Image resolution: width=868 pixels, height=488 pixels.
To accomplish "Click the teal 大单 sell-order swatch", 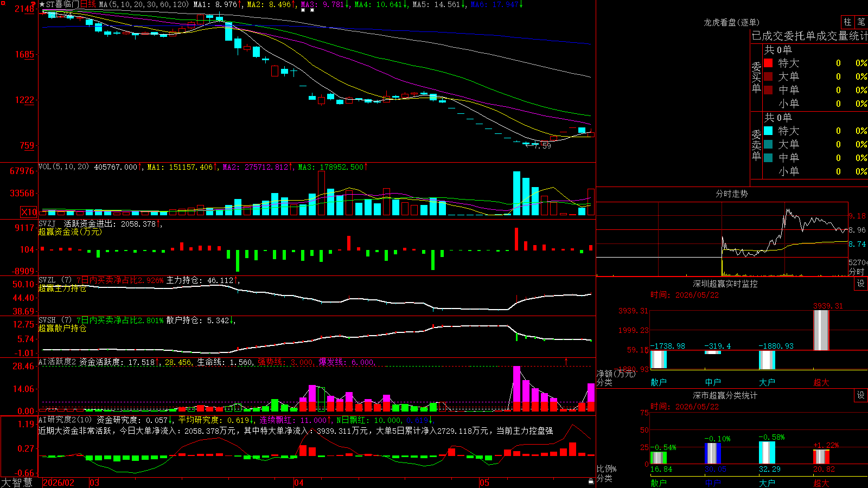I will (768, 144).
